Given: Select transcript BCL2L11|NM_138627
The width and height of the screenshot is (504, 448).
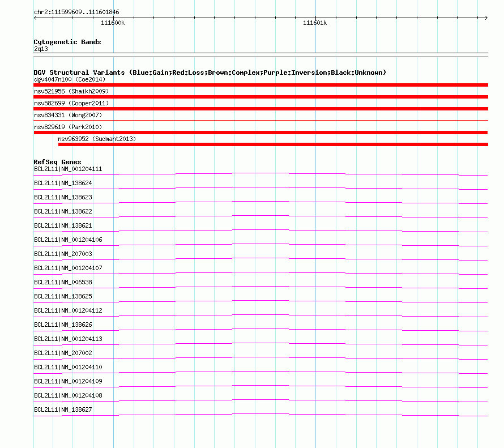Looking at the screenshot, I should click(x=63, y=409).
